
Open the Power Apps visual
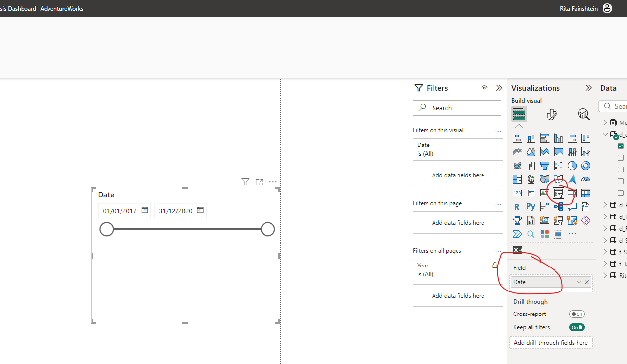pyautogui.click(x=585, y=220)
